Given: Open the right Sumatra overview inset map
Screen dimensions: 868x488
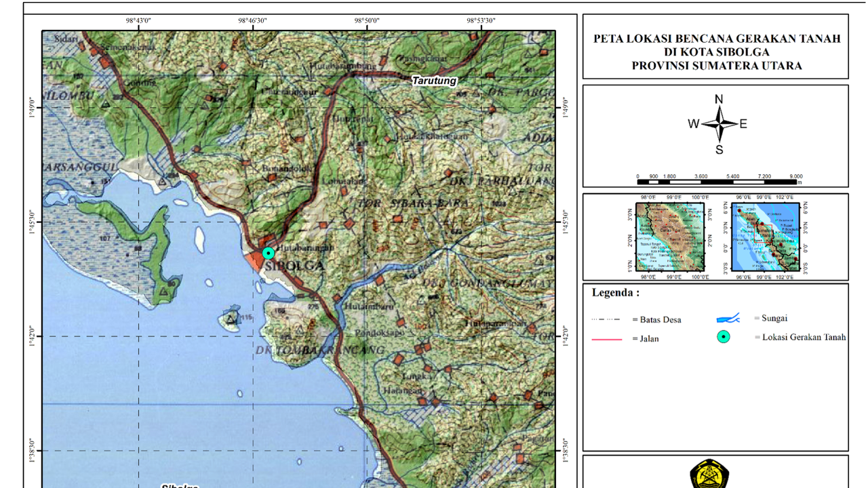Looking at the screenshot, I should pos(765,237).
